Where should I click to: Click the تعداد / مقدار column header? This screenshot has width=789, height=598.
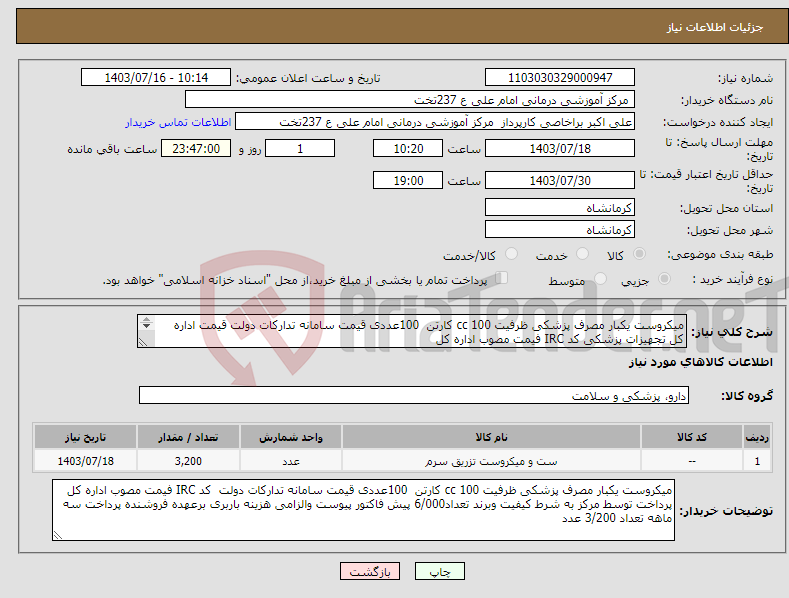pos(188,437)
